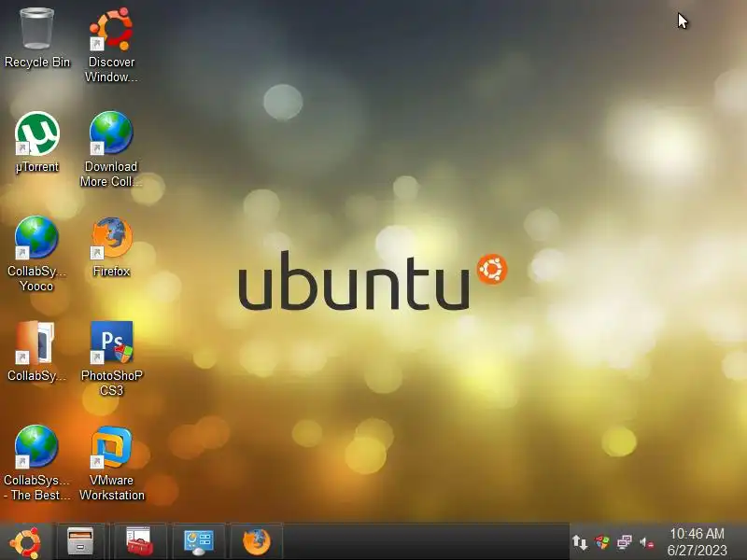This screenshot has height=560, width=747.
Task: Select the Recycle Bin label text
Action: point(37,63)
